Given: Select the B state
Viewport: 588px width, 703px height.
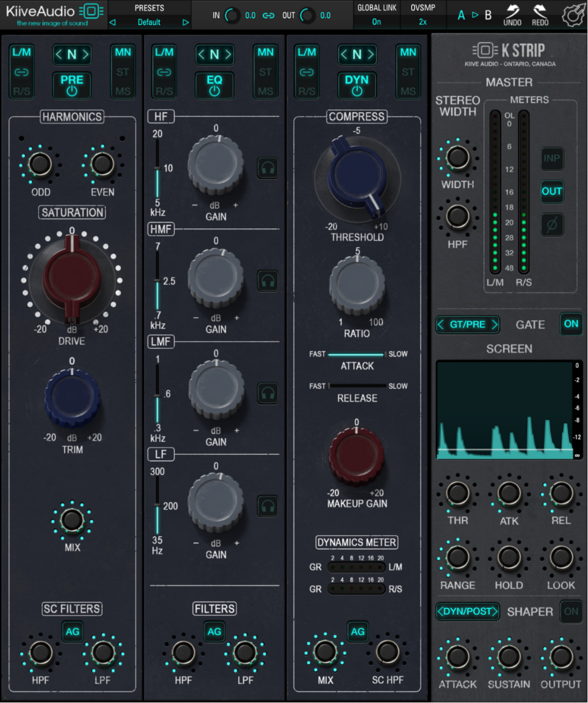Looking at the screenshot, I should coord(488,15).
